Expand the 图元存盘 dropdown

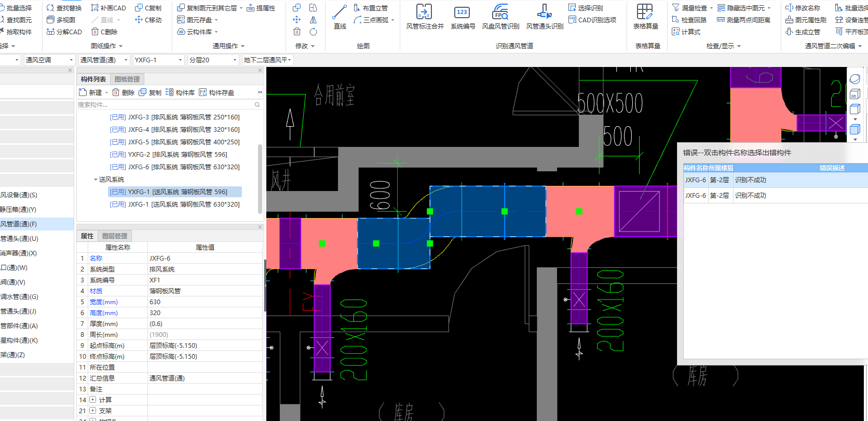(216, 20)
